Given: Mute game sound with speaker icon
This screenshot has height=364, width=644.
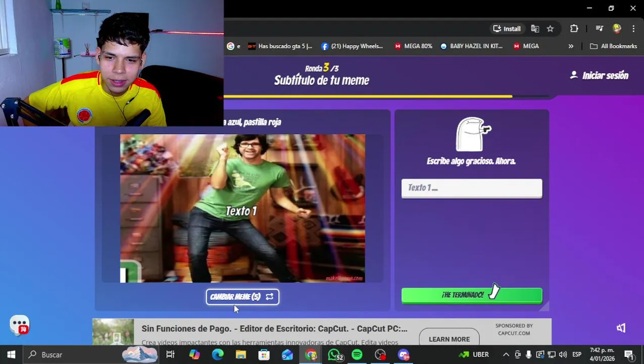Looking at the screenshot, I should (x=621, y=328).
